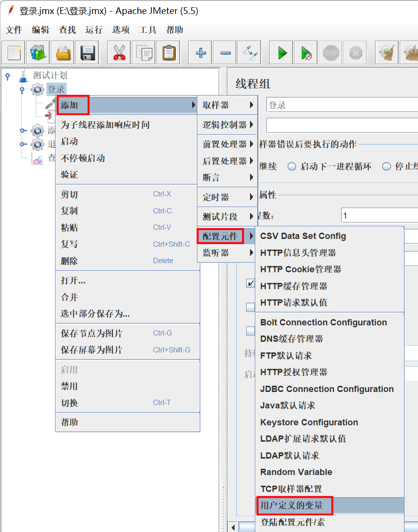Expand the 逻辑控制器 submenu
This screenshot has height=532, width=418.
pos(227,125)
